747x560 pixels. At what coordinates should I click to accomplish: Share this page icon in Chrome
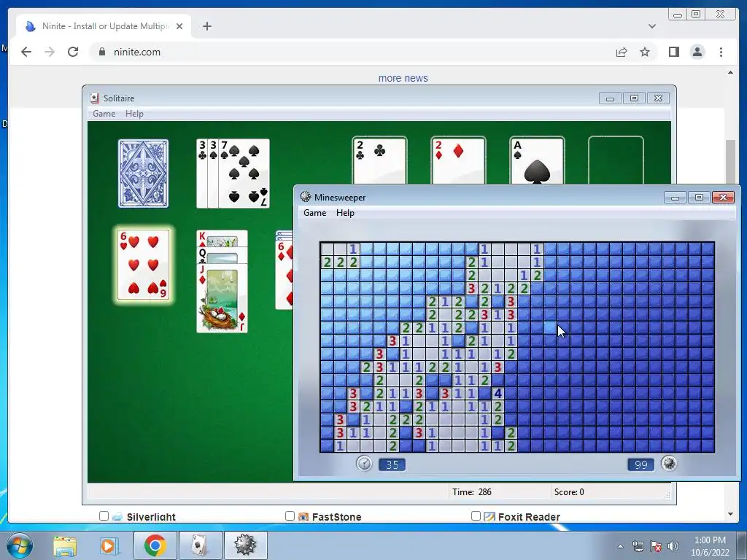click(x=622, y=52)
